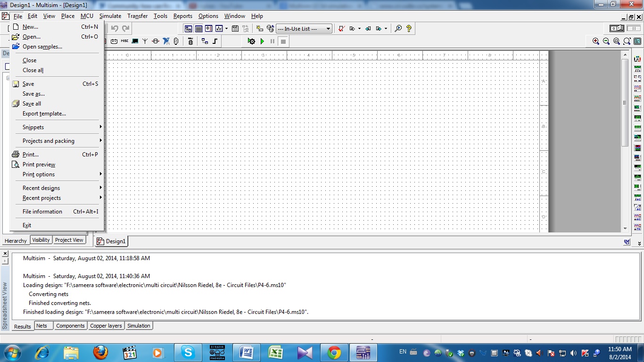Click the Zoom out magnifier icon
This screenshot has width=644, height=362.
(x=606, y=41)
